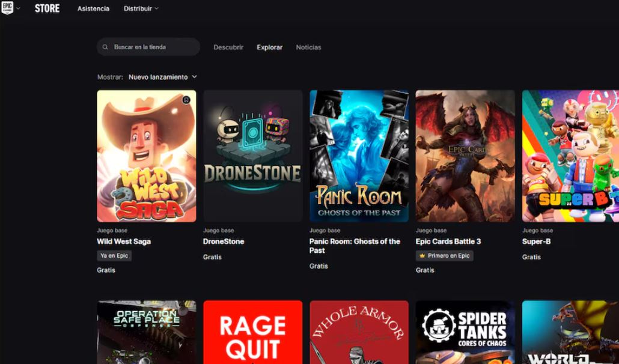Click the Ya en Epic badge
This screenshot has height=364, width=619.
[114, 256]
